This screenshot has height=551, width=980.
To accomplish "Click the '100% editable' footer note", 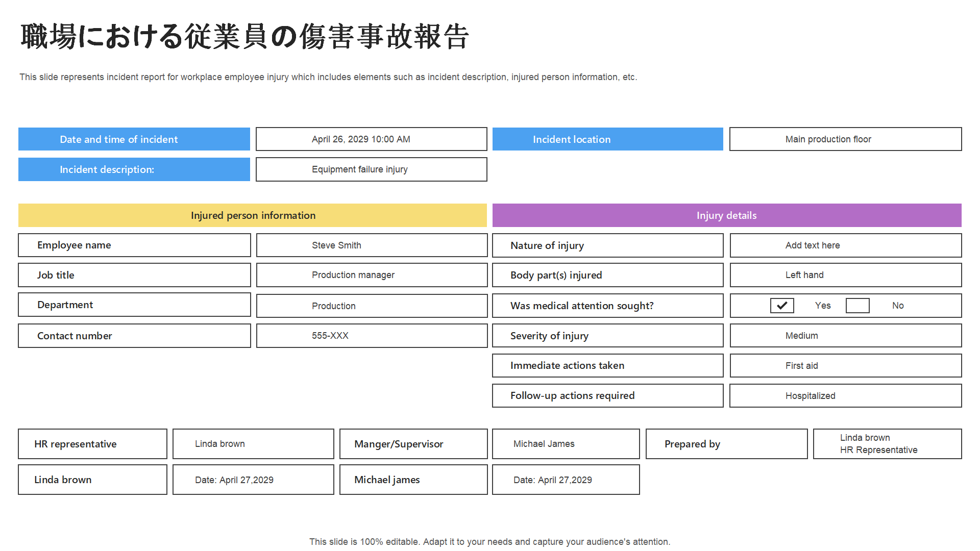I will 489,542.
